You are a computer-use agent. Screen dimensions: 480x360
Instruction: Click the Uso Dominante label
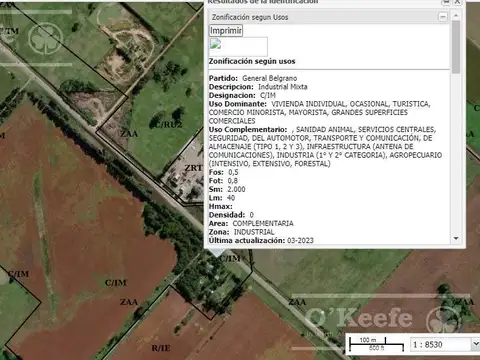pos(238,104)
